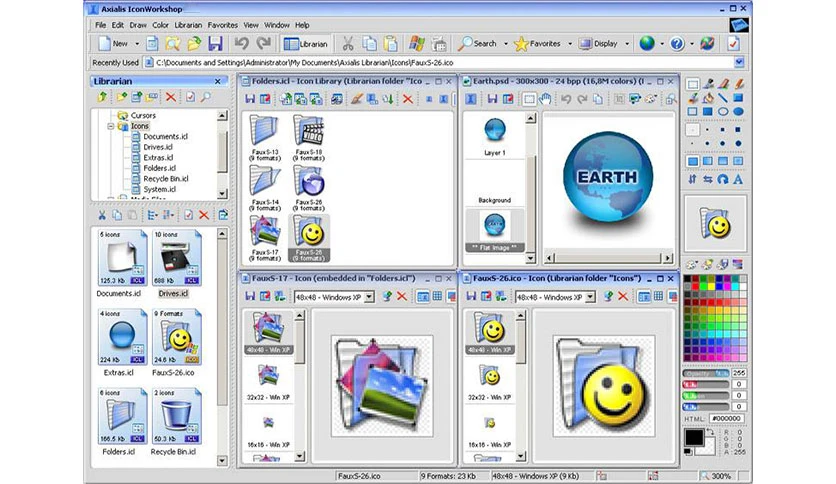
Task: Select the paint brush tool
Action: [693, 98]
